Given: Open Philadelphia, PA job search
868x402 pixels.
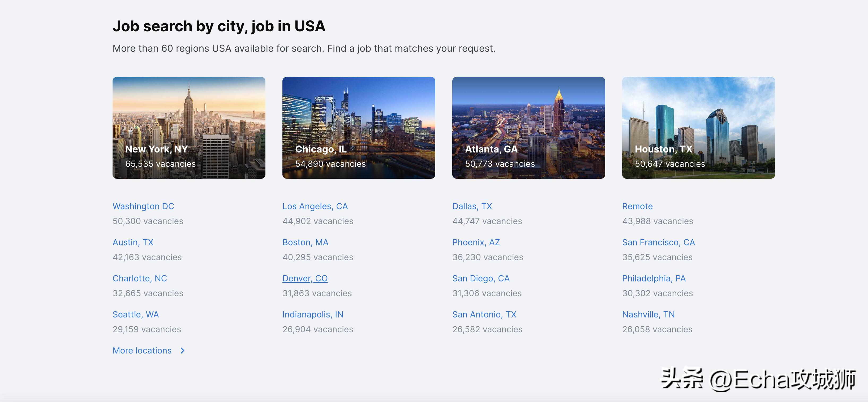Looking at the screenshot, I should tap(654, 278).
